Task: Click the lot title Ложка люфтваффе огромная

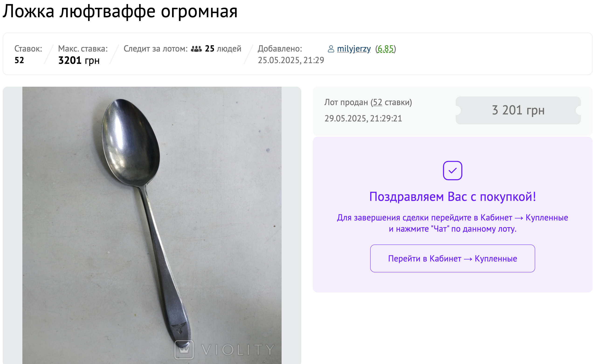Action: point(120,11)
